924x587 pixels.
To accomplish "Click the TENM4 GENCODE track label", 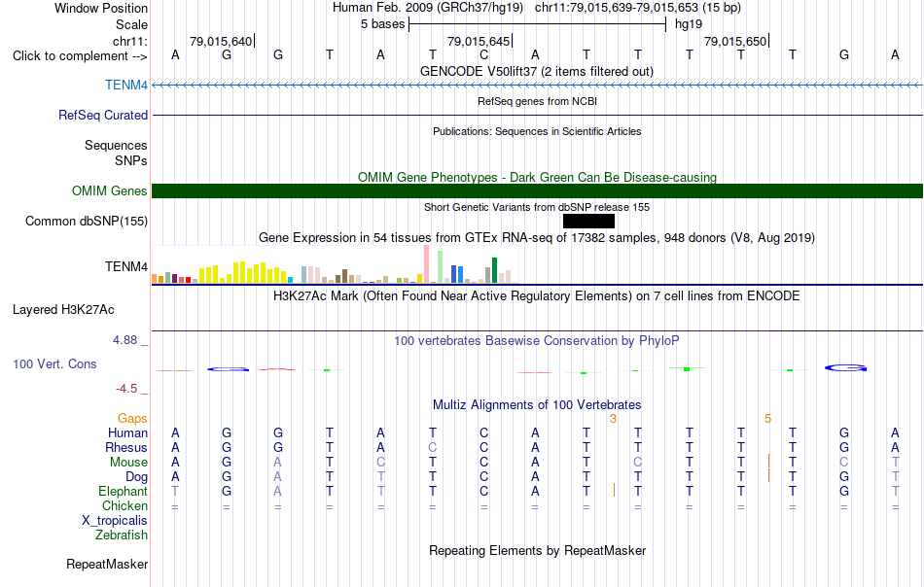I will (x=126, y=85).
